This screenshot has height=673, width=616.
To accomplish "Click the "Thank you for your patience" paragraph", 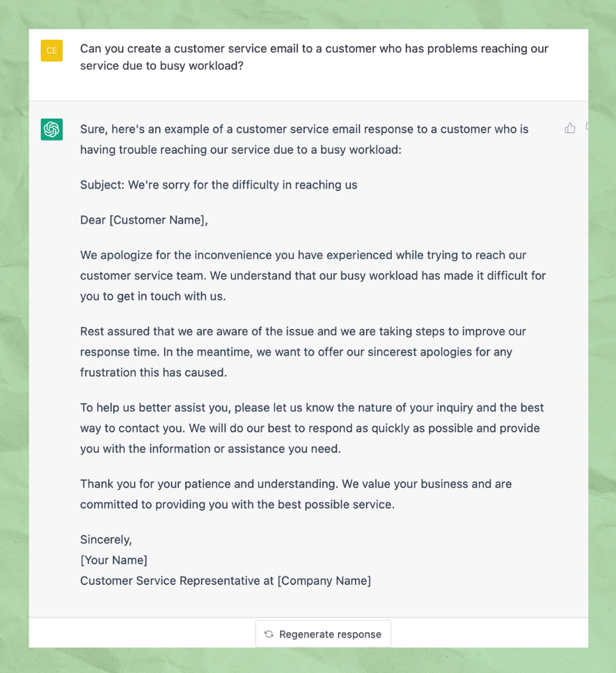I will point(296,493).
